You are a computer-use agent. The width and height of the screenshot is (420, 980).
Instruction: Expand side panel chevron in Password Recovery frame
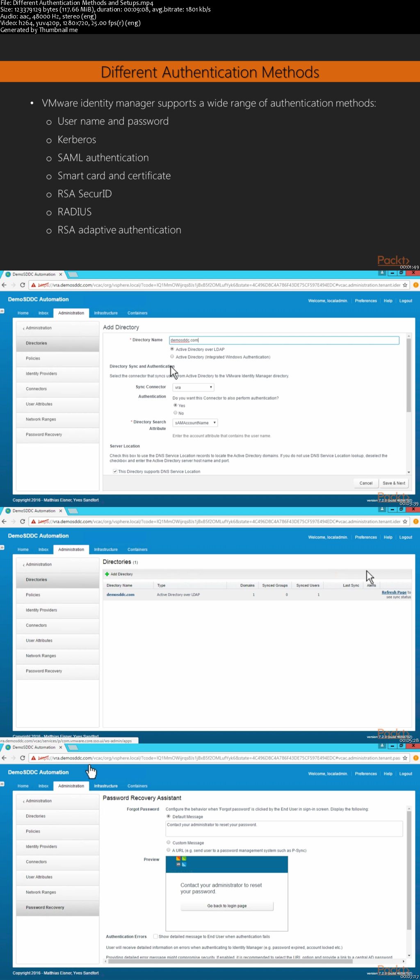tap(2, 784)
